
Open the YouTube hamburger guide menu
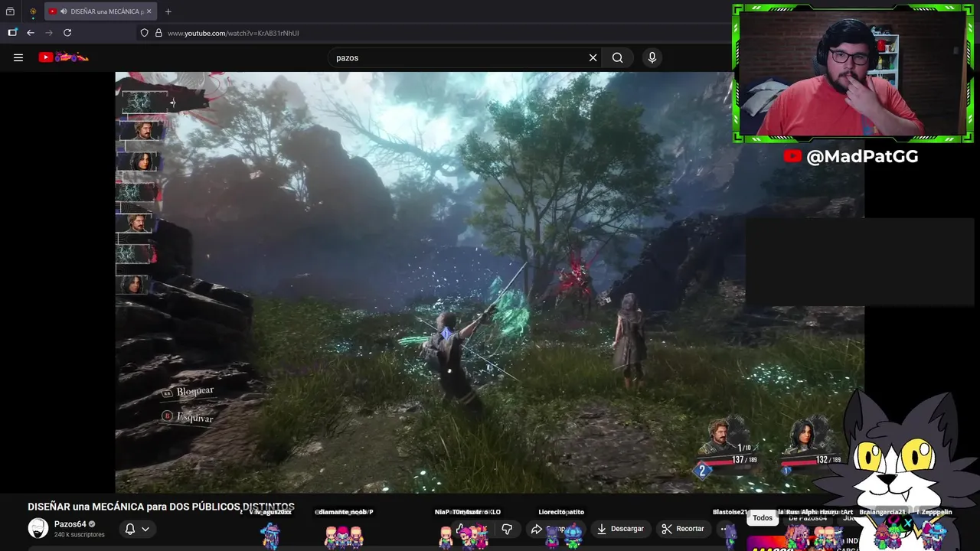click(x=18, y=57)
